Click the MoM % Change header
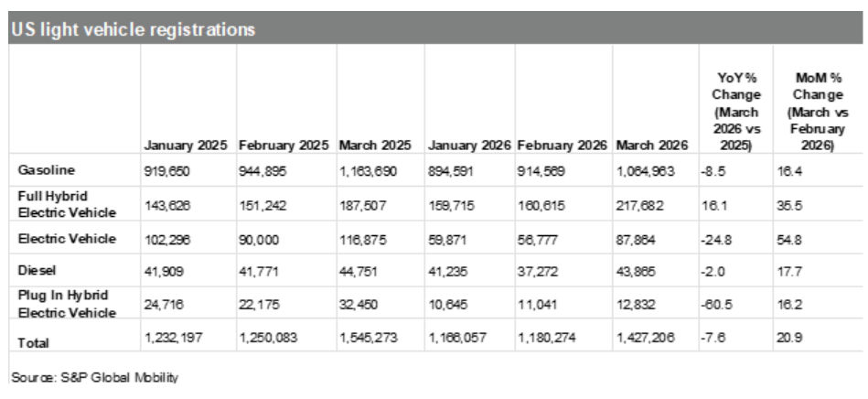The height and width of the screenshot is (399, 868). (817, 112)
